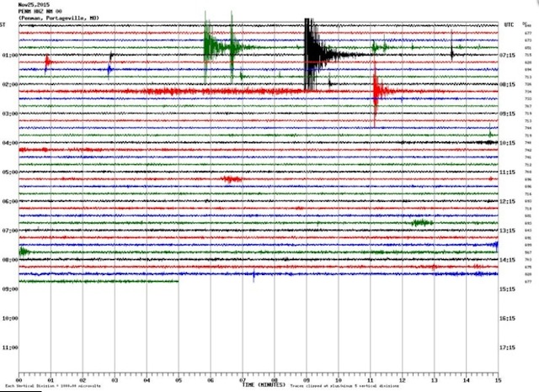Click the 08:00 local time label

click(10, 260)
